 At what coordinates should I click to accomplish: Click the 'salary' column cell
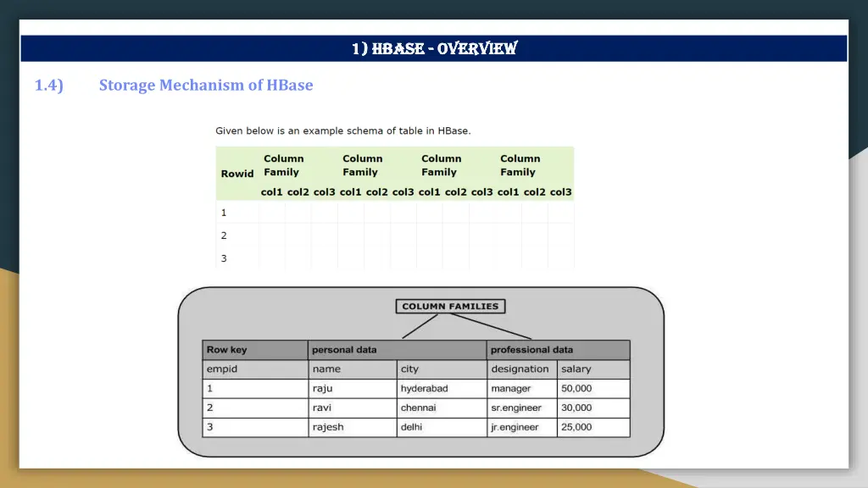[x=593, y=369]
